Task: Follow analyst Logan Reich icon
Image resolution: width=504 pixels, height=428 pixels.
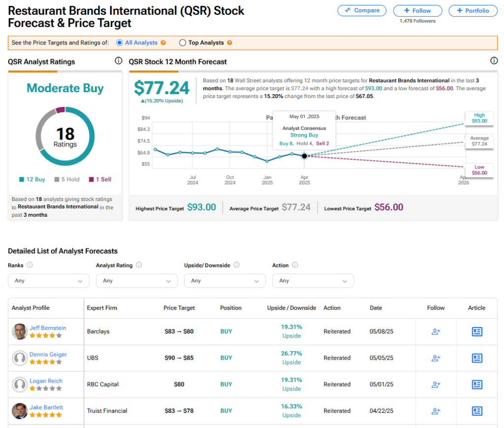Action: coord(436,384)
